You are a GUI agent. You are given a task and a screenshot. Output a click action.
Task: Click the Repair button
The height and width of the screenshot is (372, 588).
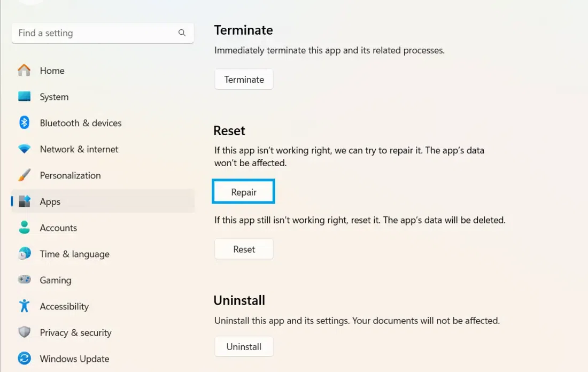244,192
